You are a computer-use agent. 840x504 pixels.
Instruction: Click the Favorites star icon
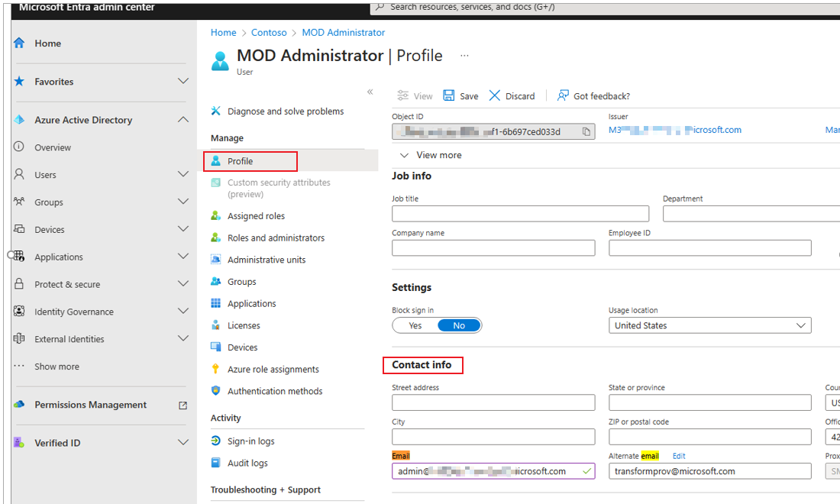(x=19, y=82)
